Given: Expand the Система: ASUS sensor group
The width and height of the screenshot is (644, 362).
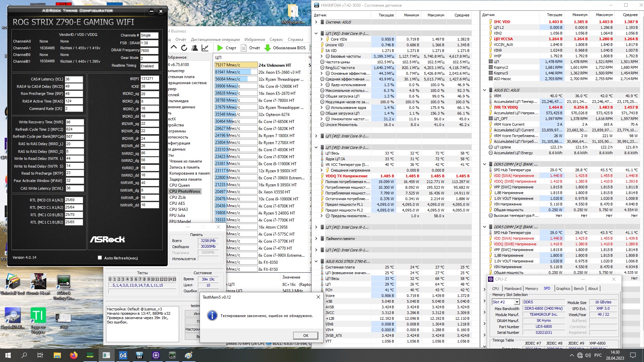Looking at the screenshot, I should 316,22.
